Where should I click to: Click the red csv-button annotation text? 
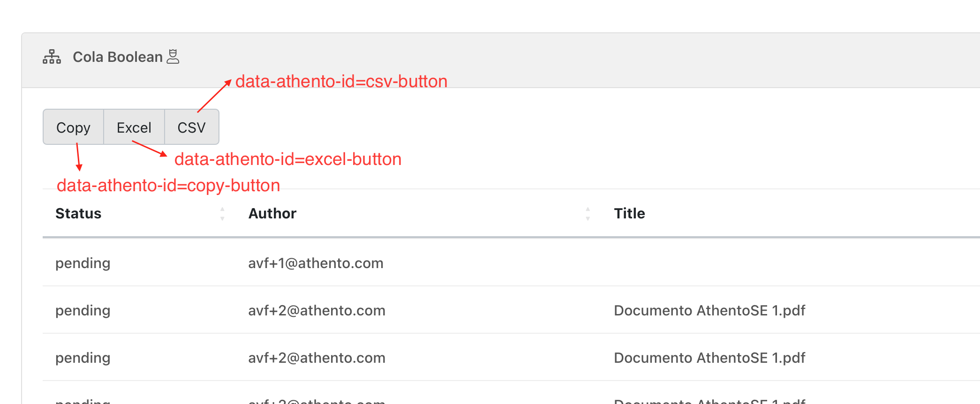[x=341, y=82]
